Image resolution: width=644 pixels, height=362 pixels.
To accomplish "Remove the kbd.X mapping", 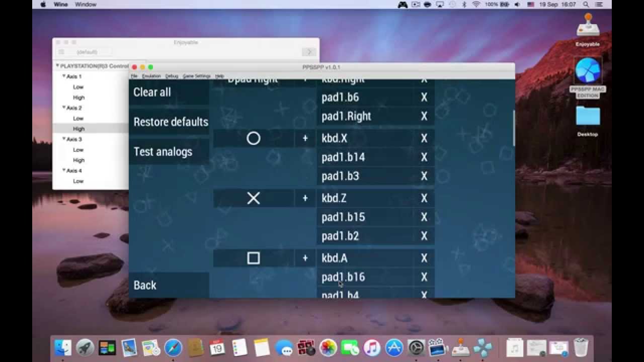I will [424, 138].
